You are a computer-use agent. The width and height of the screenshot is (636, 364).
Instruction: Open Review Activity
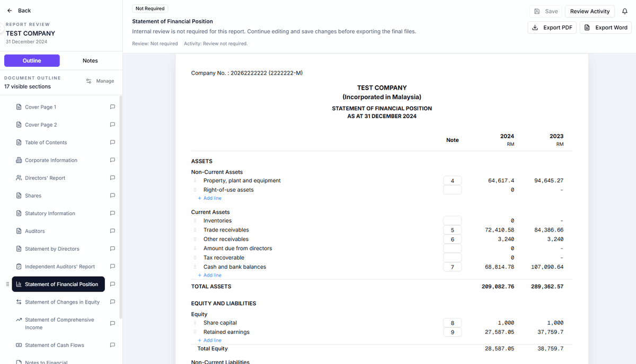590,11
